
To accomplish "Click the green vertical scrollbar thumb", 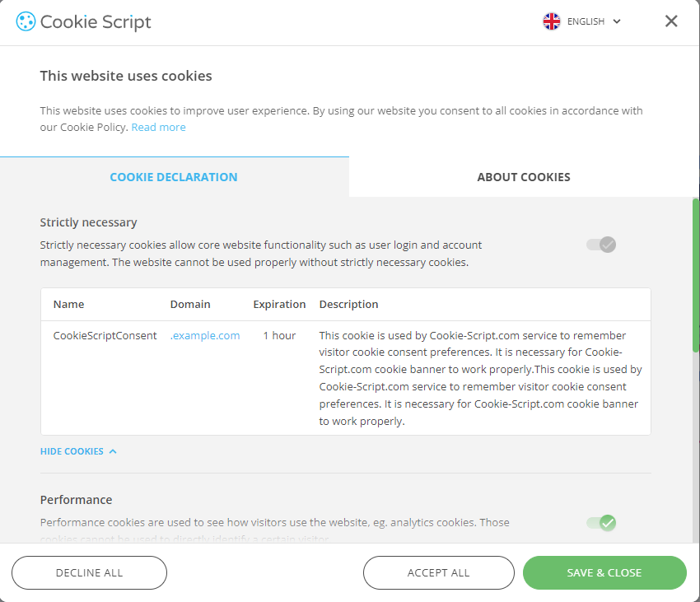I will [696, 275].
